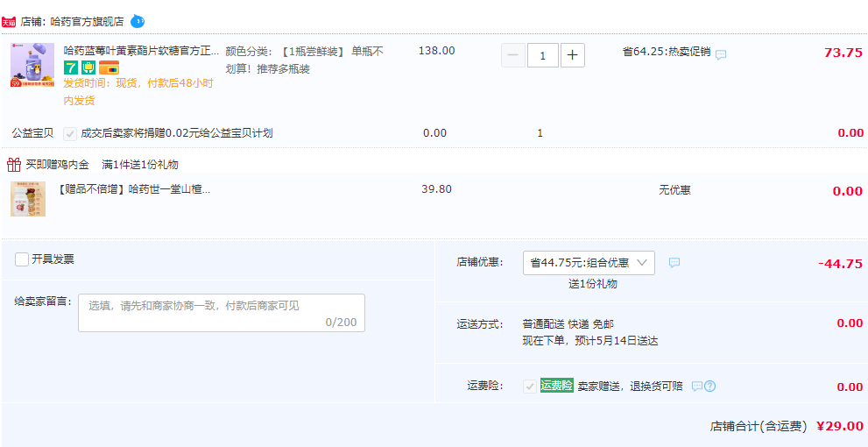Open Wangwang chat with 哈药官方旗舰店
Viewport: 868px width, 447px height.
tap(138, 22)
